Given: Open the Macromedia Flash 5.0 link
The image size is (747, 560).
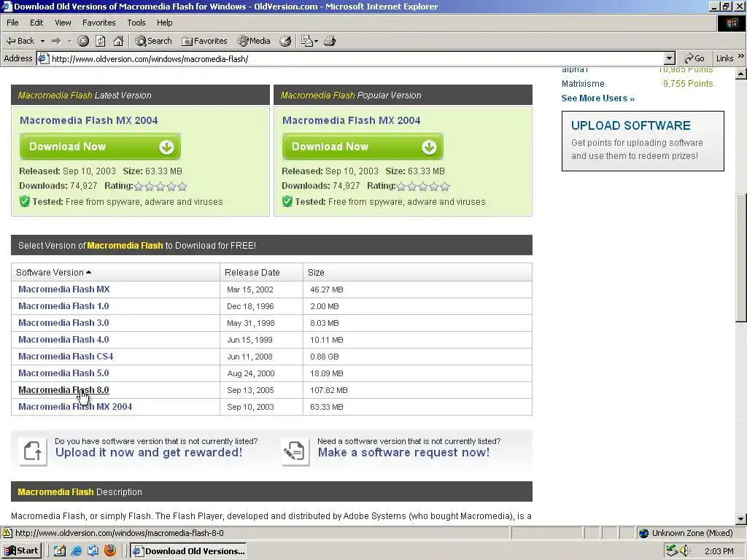Looking at the screenshot, I should pos(63,373).
